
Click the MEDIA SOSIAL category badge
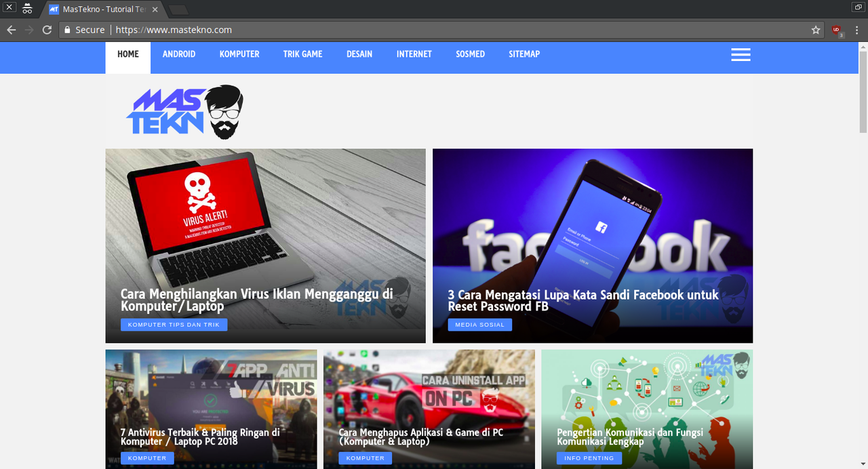click(x=480, y=325)
